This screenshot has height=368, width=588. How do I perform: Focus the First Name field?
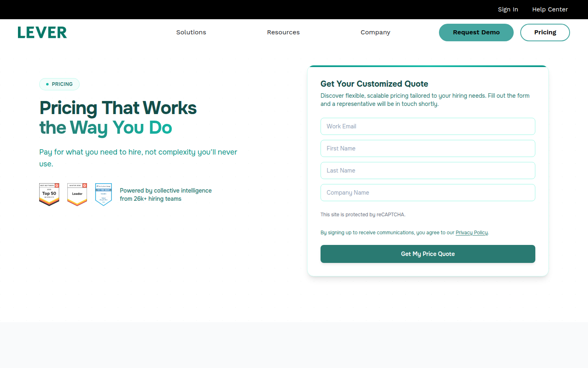428,148
